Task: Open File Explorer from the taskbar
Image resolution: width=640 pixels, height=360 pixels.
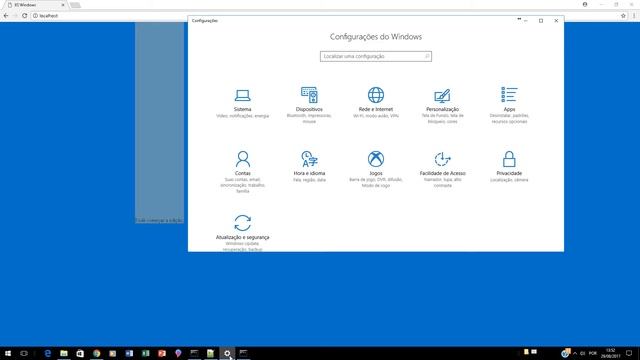Action: coord(64,353)
